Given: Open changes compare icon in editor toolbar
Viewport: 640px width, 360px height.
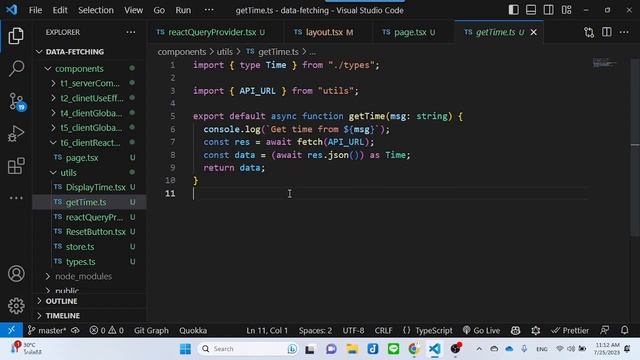Looking at the screenshot, I should [589, 32].
